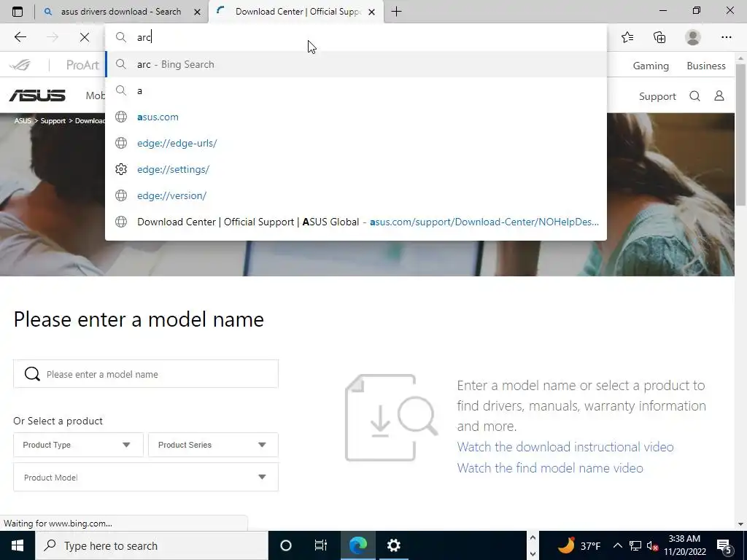The image size is (747, 560).
Task: Select edge://edge-urls/ suggestion
Action: 356,143
